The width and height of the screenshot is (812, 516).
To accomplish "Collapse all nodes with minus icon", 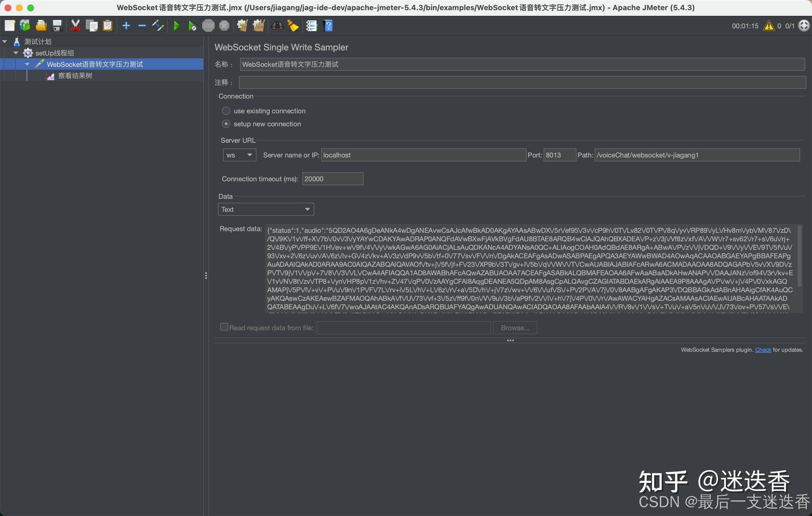I will click(x=142, y=26).
